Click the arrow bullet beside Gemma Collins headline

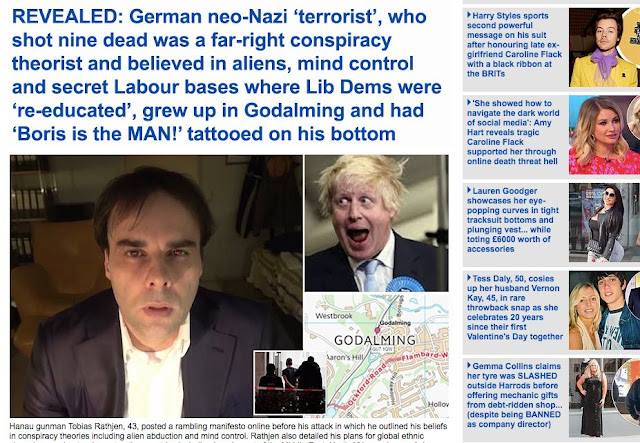coord(469,365)
